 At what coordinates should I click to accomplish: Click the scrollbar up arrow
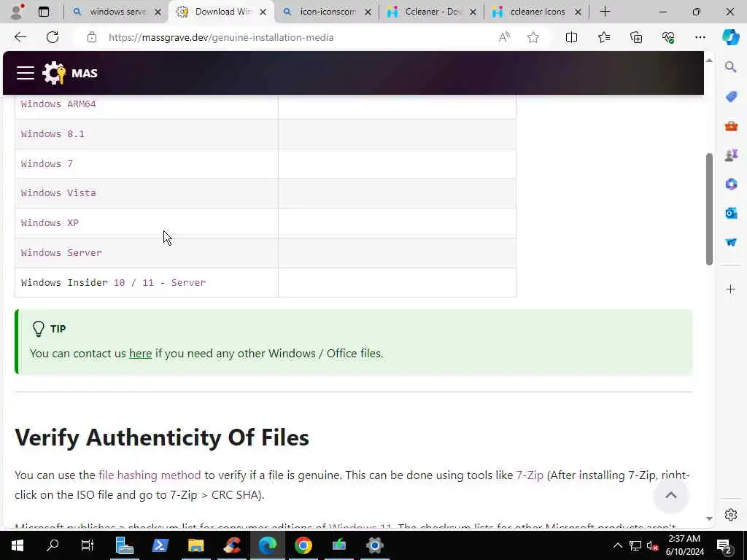(x=709, y=60)
